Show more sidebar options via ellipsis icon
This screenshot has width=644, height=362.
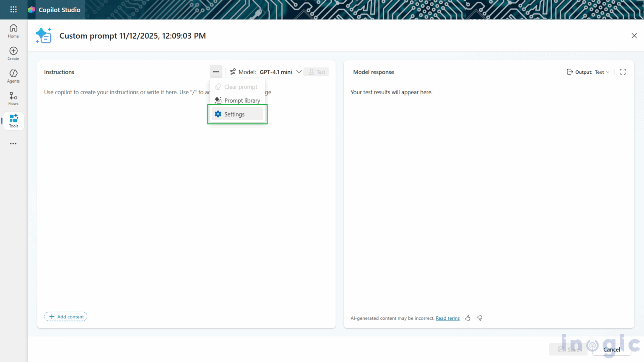pos(13,144)
